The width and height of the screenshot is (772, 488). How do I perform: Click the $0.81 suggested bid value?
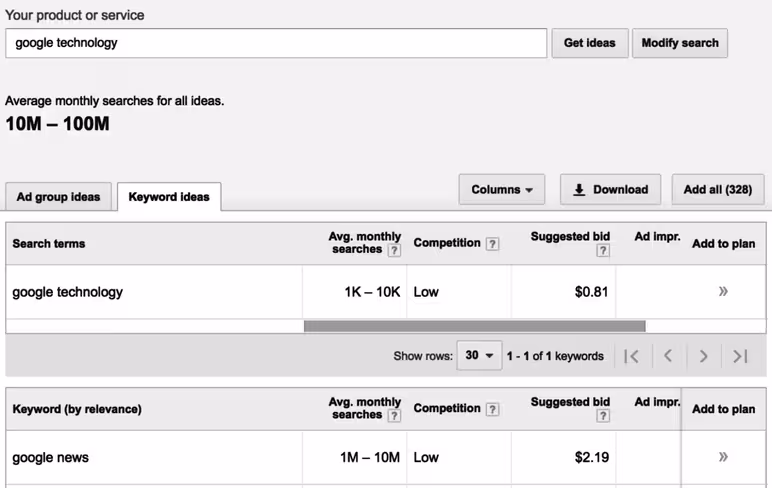click(591, 292)
